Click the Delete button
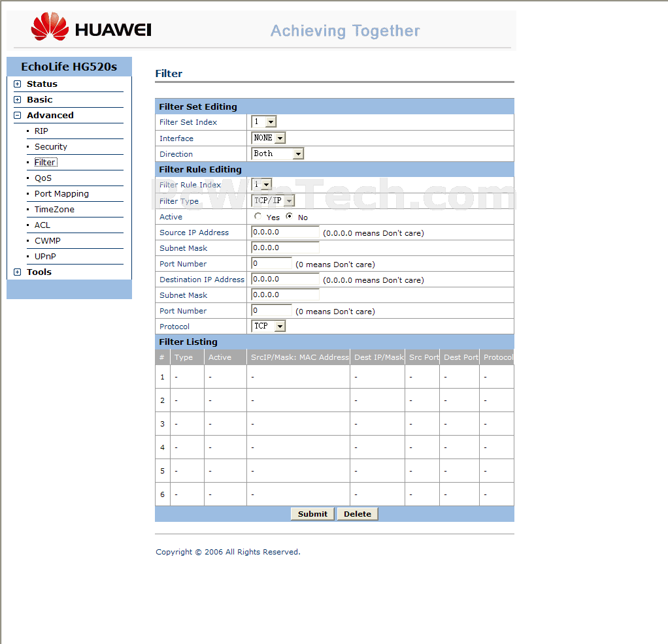The image size is (668, 644). pos(358,514)
